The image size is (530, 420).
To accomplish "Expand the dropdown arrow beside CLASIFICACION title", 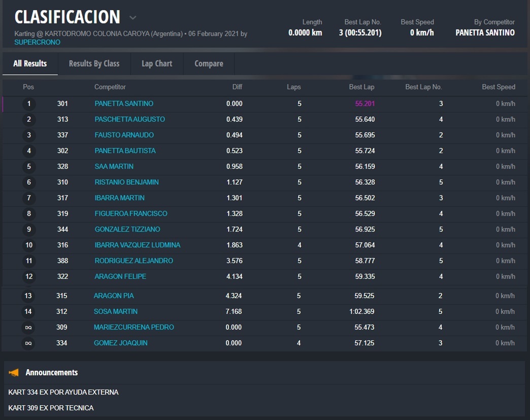I will 132,18.
